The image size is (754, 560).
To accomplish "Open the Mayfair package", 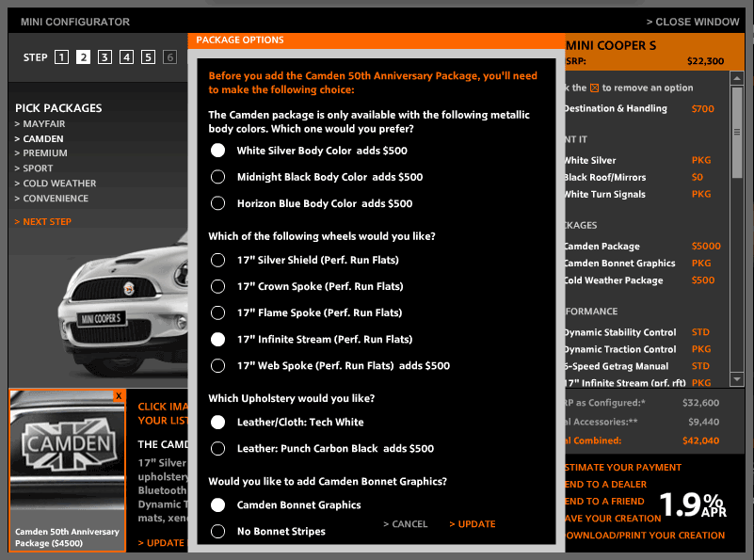I will pyautogui.click(x=40, y=124).
